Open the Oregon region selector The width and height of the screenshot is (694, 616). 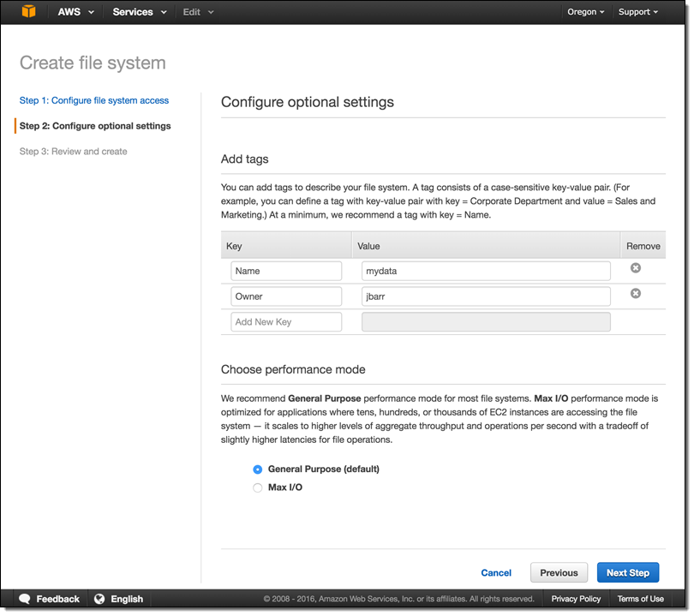click(586, 12)
